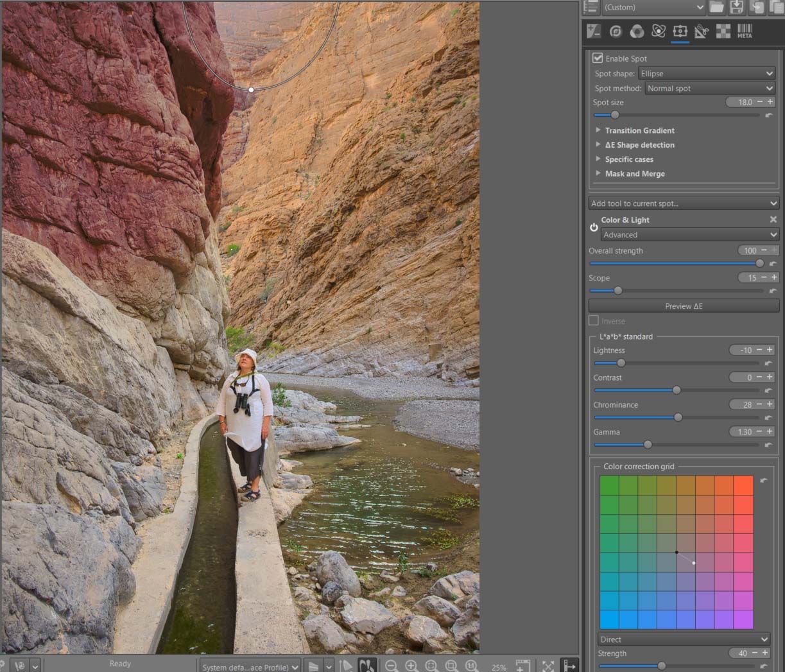Screen dimensions: 785x672
Task: Click the load processing profile folder icon
Action: tap(717, 7)
